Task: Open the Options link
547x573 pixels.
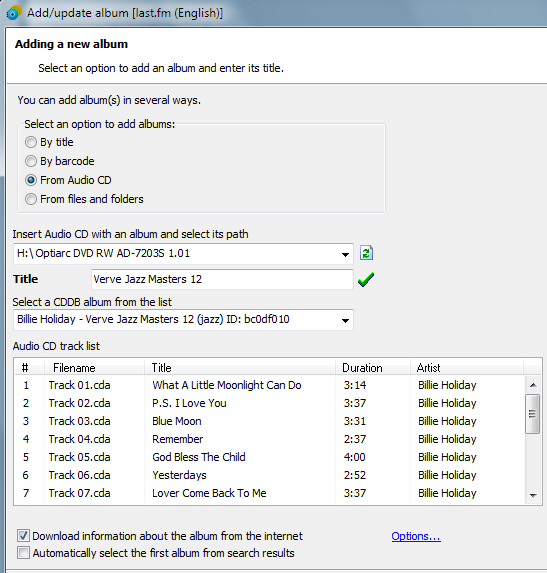Action: (416, 536)
